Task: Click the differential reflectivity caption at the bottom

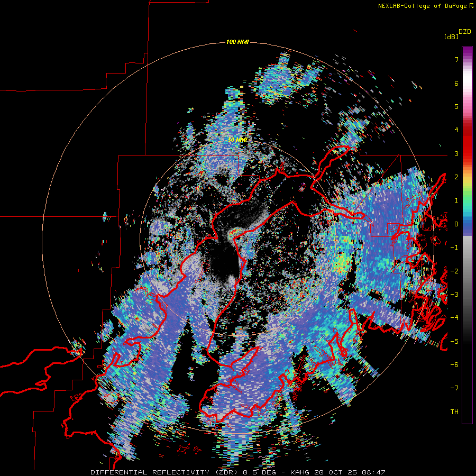Action: 237,472
